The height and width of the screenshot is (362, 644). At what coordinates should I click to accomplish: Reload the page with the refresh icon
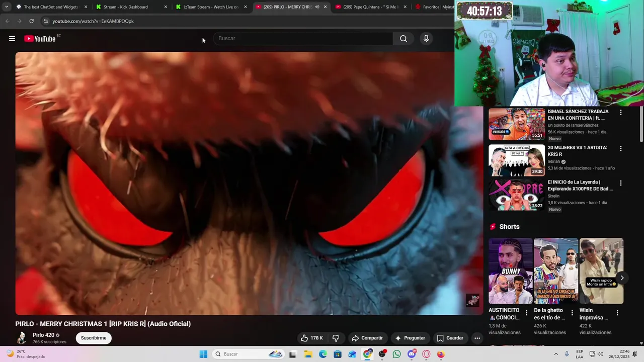[x=31, y=21]
